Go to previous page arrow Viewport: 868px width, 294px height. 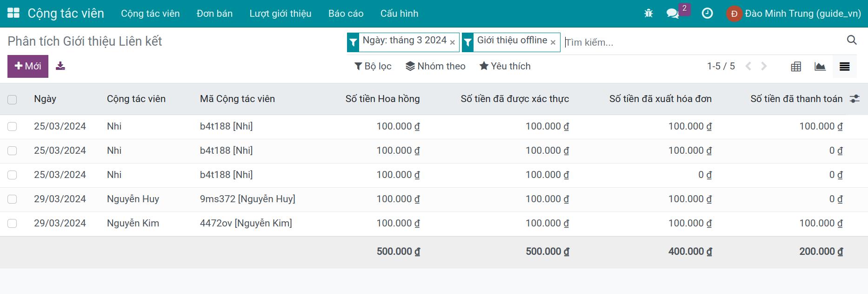point(748,66)
